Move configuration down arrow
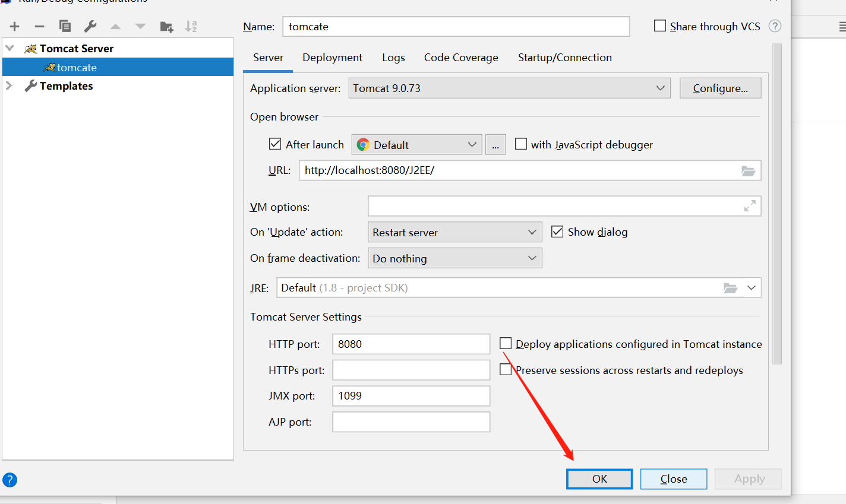The height and width of the screenshot is (504, 846). (140, 26)
